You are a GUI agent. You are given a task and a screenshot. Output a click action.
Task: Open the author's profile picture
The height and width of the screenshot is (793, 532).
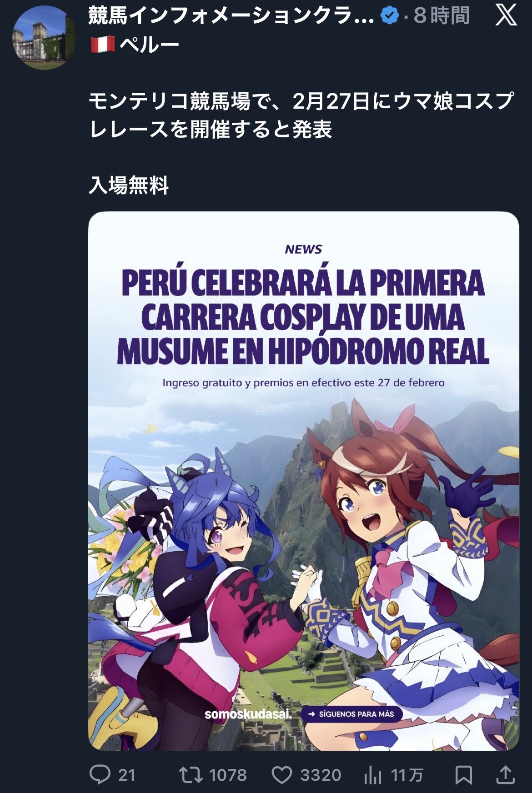(44, 38)
